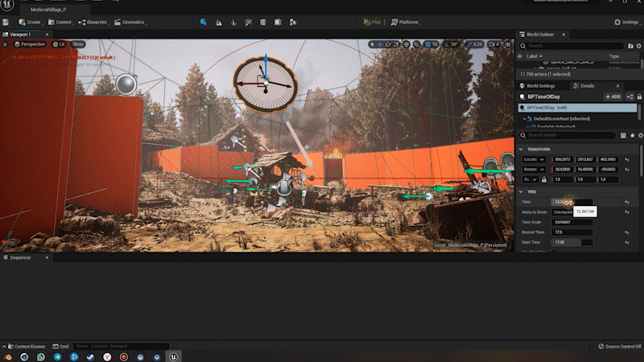Adjust camera speed setting 4
Screen dimensions: 644x362
click(x=494, y=44)
